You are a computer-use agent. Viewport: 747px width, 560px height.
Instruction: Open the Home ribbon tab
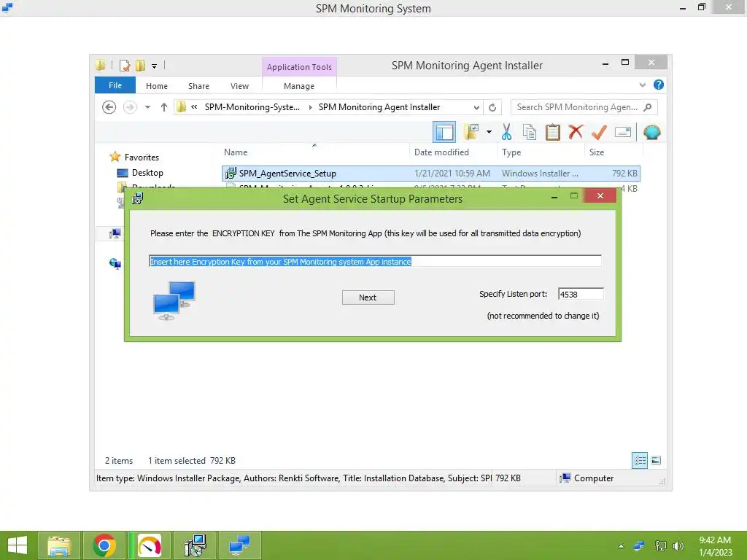point(157,86)
